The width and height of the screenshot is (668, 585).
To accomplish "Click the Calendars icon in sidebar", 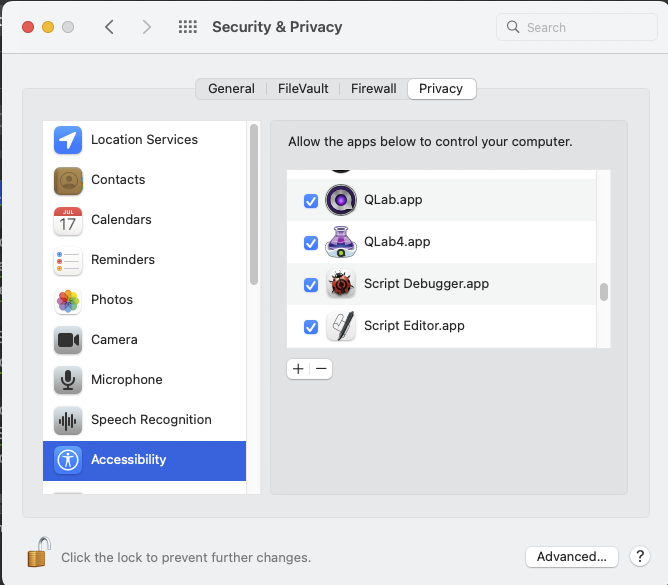I will 68,220.
